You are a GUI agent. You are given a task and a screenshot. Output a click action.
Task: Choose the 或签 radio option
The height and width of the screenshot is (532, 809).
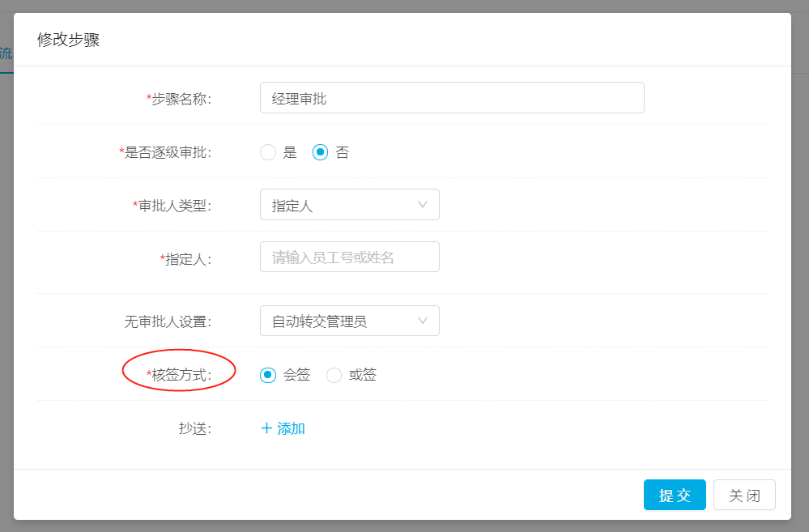(x=334, y=375)
